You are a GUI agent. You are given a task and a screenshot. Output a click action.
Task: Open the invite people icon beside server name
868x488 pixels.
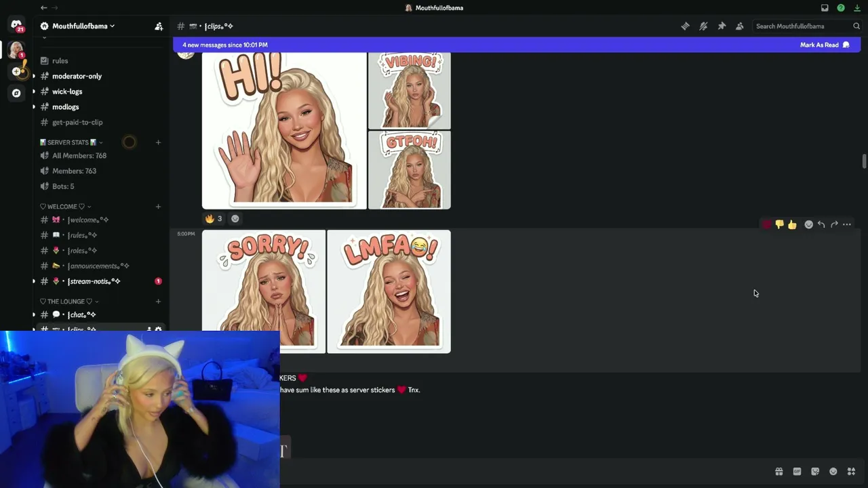pos(159,26)
